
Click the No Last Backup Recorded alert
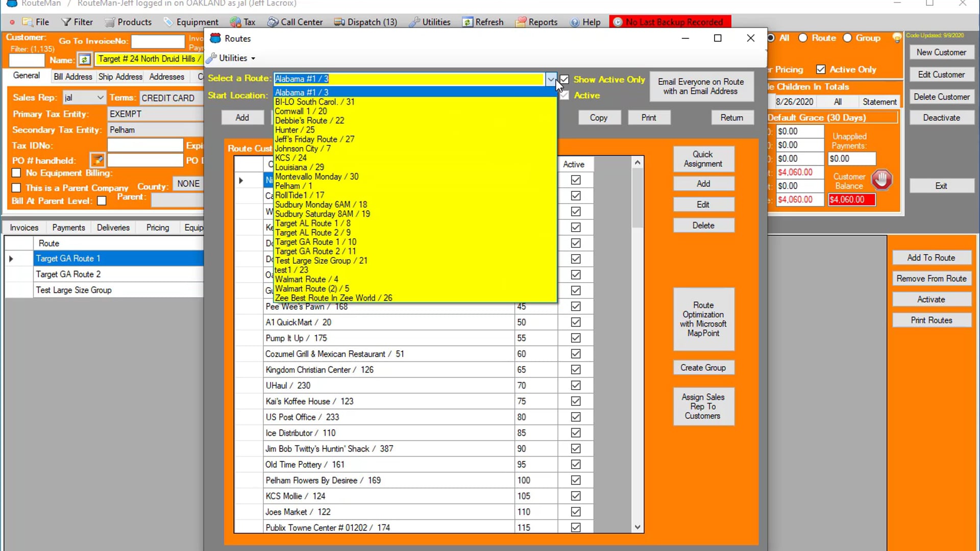670,22
